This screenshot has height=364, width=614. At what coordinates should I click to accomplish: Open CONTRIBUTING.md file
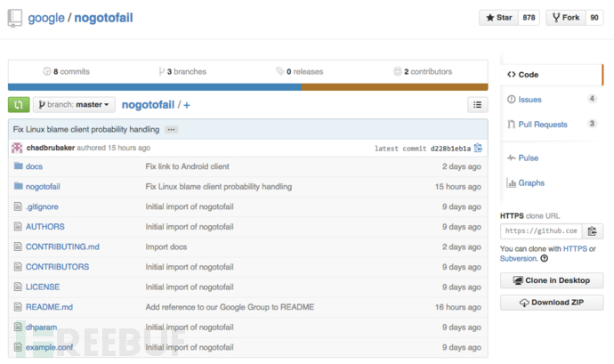click(62, 247)
